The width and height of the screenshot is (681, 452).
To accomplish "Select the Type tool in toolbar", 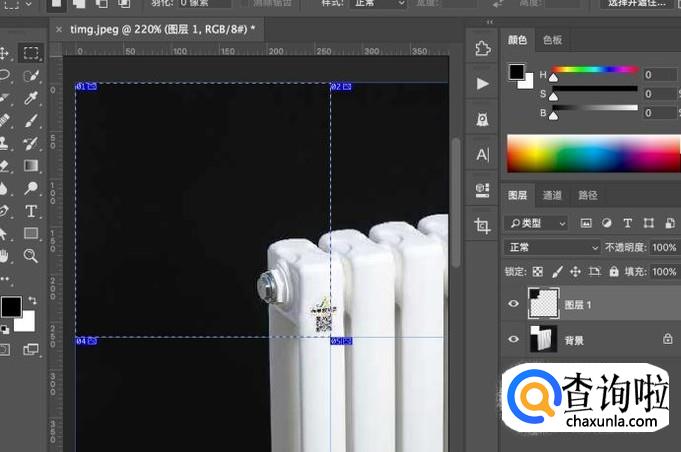I will [x=31, y=211].
